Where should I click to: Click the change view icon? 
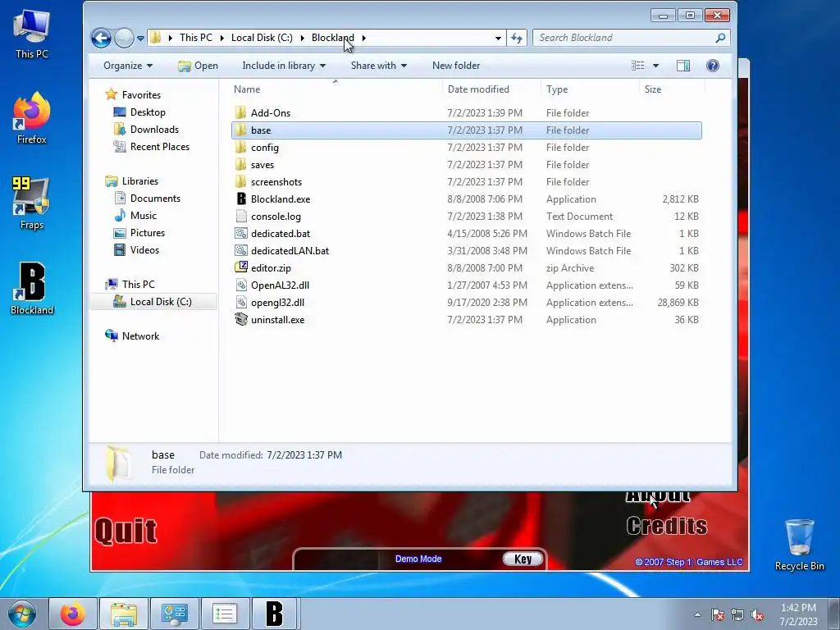638,66
